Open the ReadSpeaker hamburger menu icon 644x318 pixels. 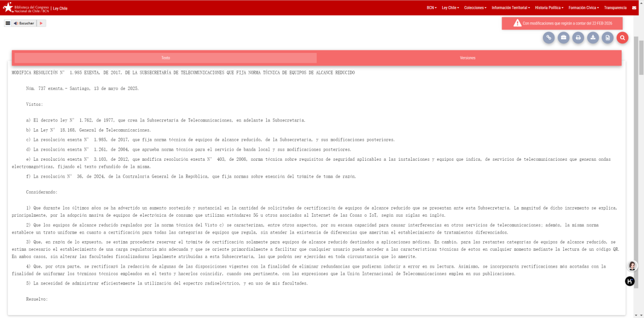(8, 23)
